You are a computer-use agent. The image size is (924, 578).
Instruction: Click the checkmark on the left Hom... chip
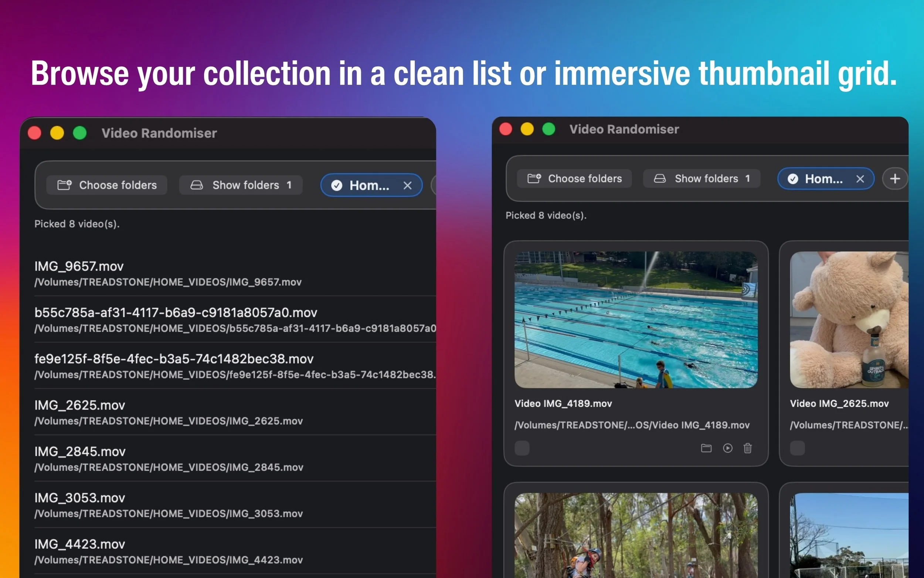337,185
